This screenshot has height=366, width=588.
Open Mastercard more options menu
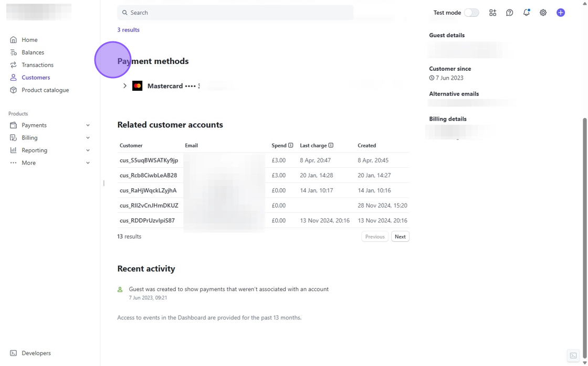click(199, 86)
